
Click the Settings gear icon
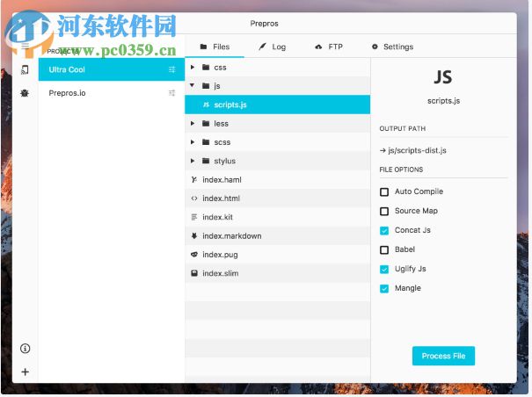pyautogui.click(x=375, y=47)
